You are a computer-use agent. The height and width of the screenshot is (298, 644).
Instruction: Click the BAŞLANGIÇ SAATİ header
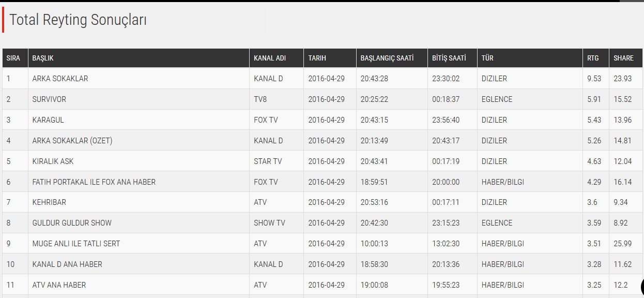point(387,58)
